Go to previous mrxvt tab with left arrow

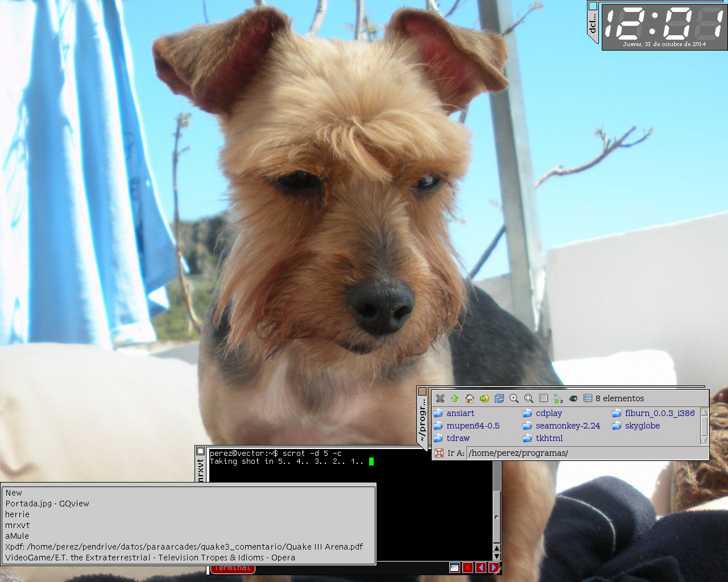point(481,567)
